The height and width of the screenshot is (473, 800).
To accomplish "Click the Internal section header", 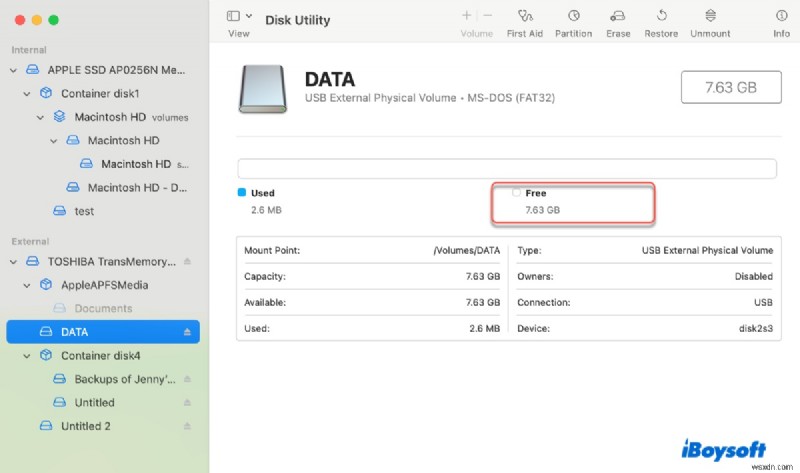I will pyautogui.click(x=29, y=49).
